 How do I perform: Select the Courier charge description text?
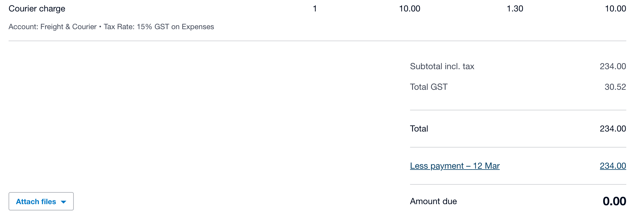[37, 9]
